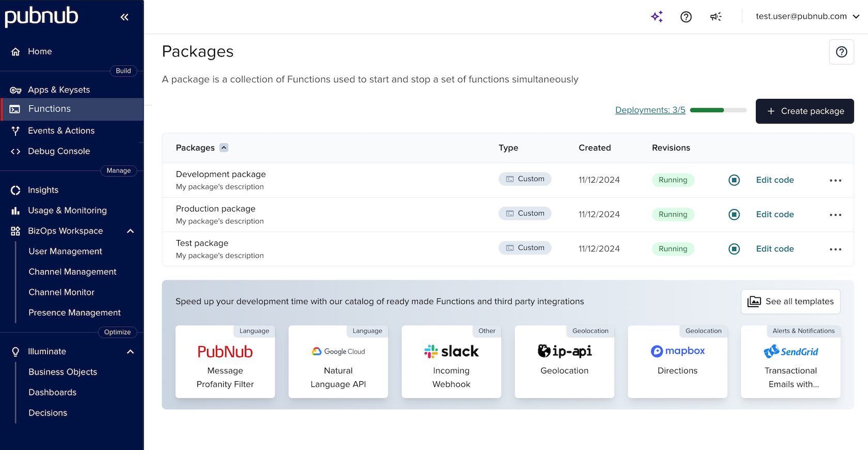Click the Test package name
868x450 pixels.
(x=202, y=243)
